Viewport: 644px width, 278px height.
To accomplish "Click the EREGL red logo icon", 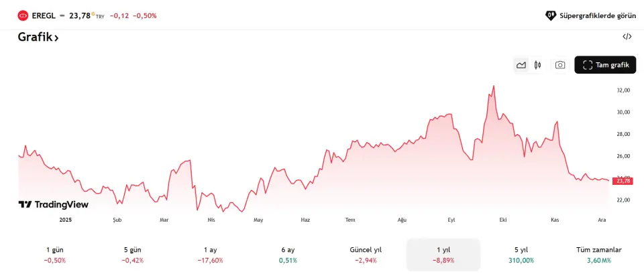I will (23, 15).
